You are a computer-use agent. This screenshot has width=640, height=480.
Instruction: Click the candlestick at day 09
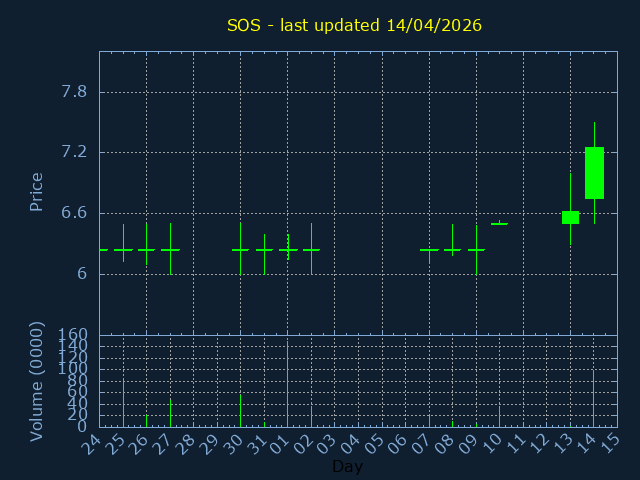[x=476, y=249]
